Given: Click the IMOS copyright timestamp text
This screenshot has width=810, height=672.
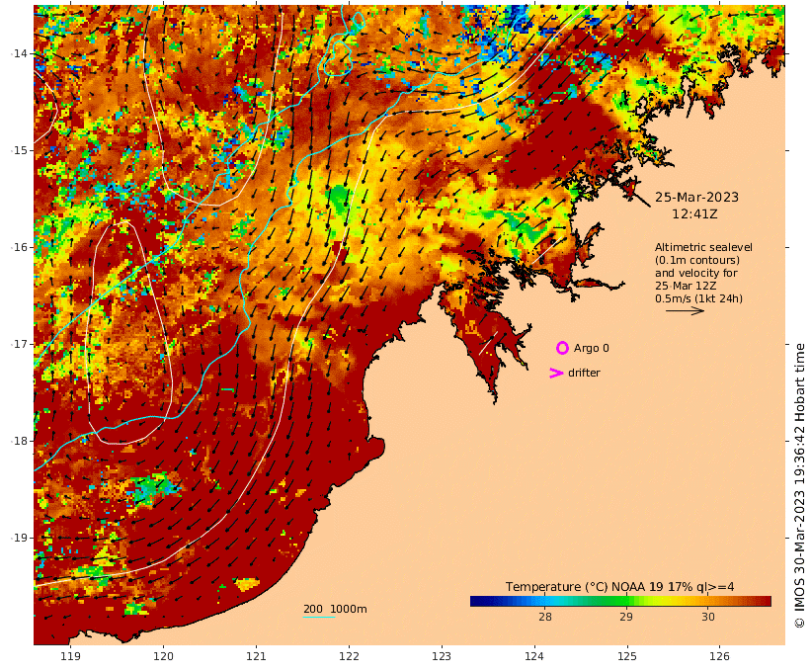Looking at the screenshot, I should [800, 485].
